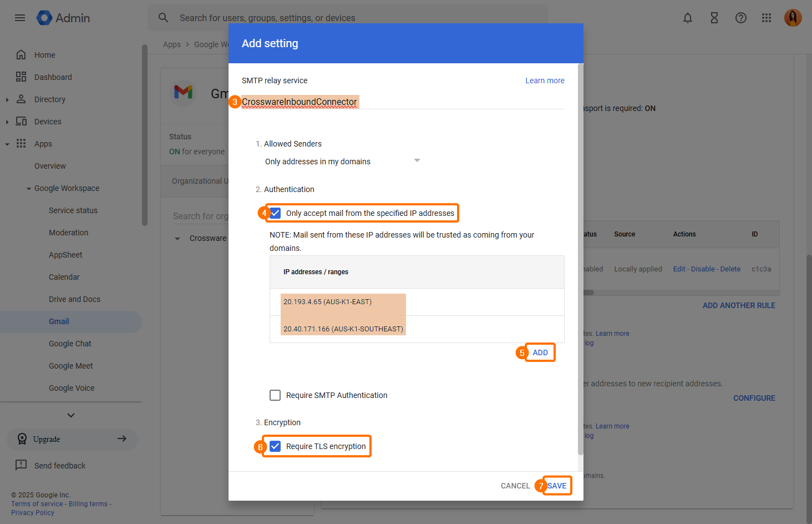Toggle Require TLS encryption checkbox
Image resolution: width=812 pixels, height=524 pixels.
[275, 446]
